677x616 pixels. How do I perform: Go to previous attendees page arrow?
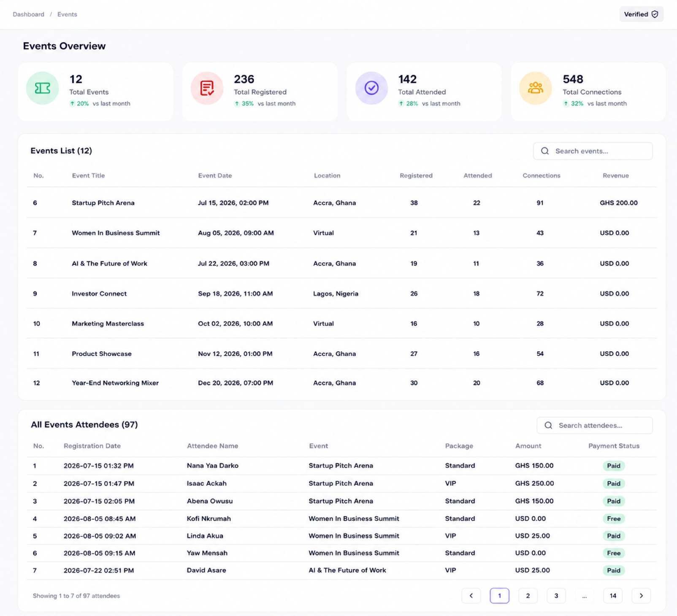(x=471, y=596)
